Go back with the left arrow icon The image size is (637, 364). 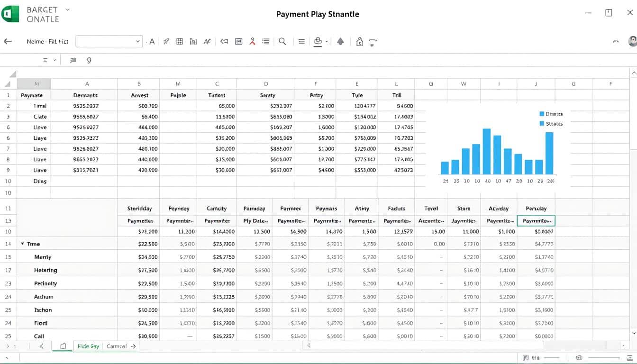click(x=8, y=41)
